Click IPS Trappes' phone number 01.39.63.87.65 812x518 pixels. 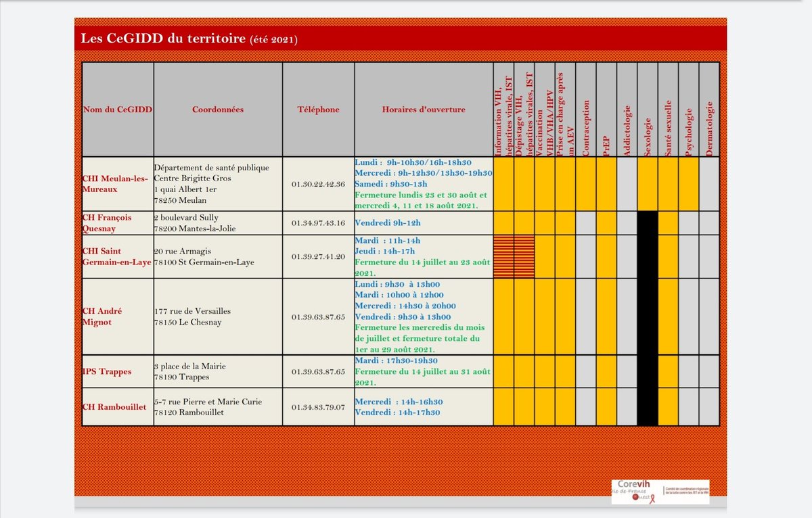click(318, 371)
